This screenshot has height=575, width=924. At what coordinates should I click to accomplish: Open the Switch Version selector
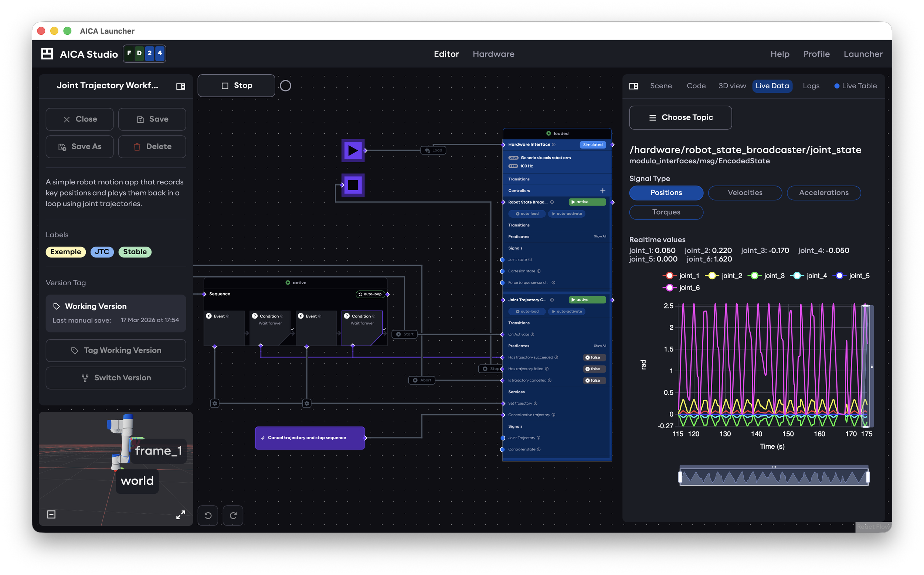click(x=116, y=378)
